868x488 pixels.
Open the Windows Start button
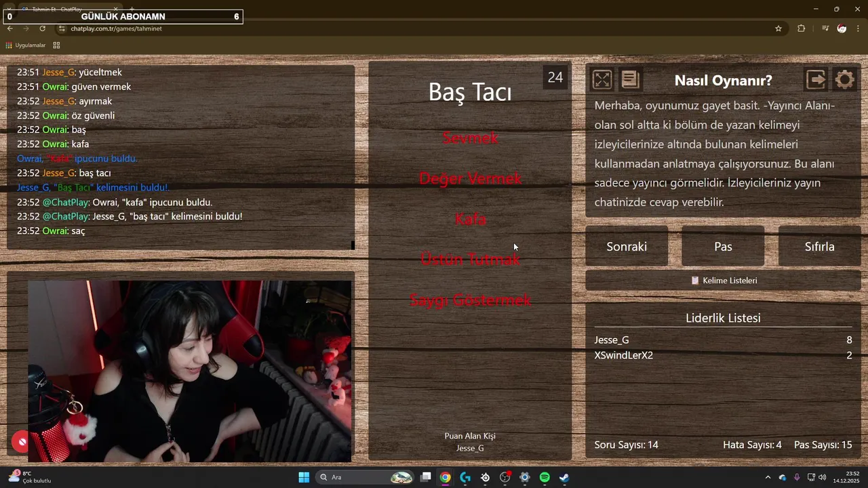tap(304, 477)
